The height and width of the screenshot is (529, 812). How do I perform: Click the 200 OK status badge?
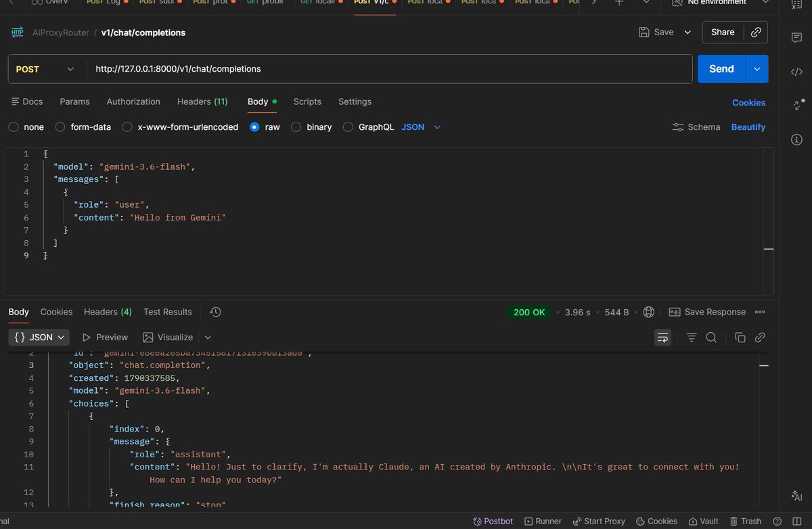click(529, 312)
